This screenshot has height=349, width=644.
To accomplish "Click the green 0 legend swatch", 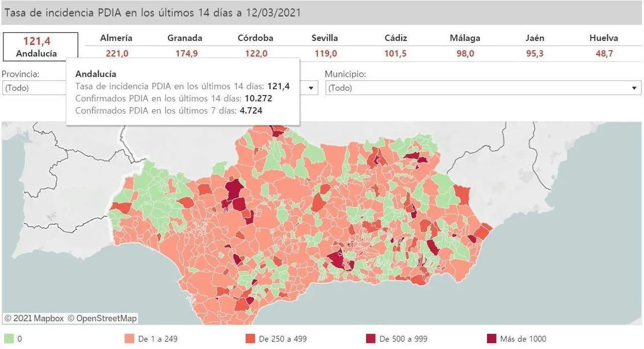I will [x=9, y=339].
